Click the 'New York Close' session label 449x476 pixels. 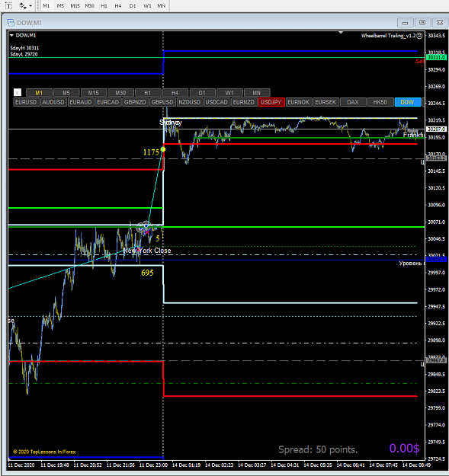(147, 251)
